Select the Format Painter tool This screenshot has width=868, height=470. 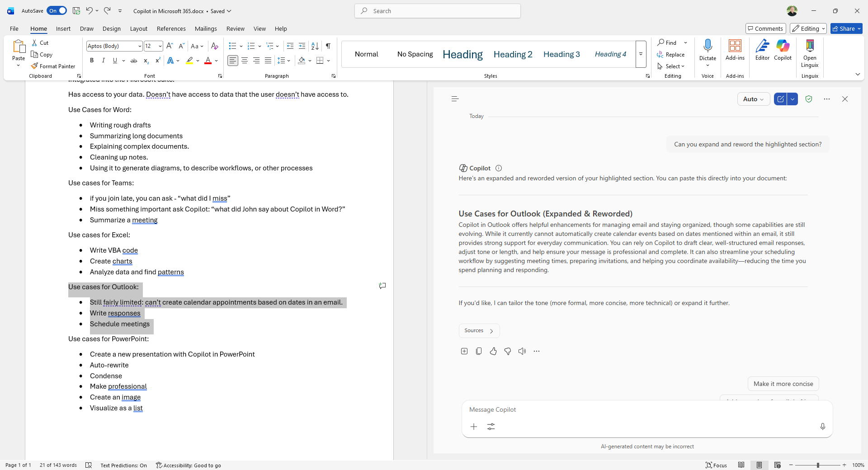point(53,66)
